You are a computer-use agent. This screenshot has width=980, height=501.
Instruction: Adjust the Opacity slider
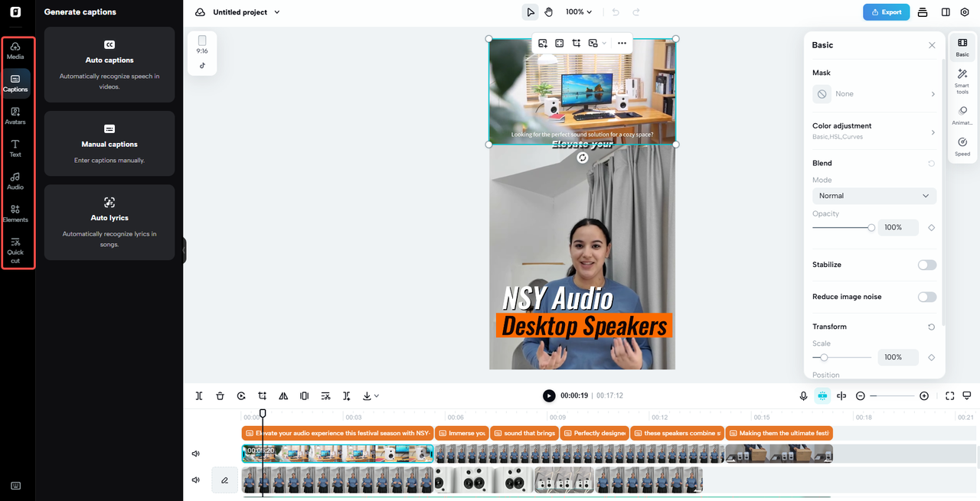(843, 227)
